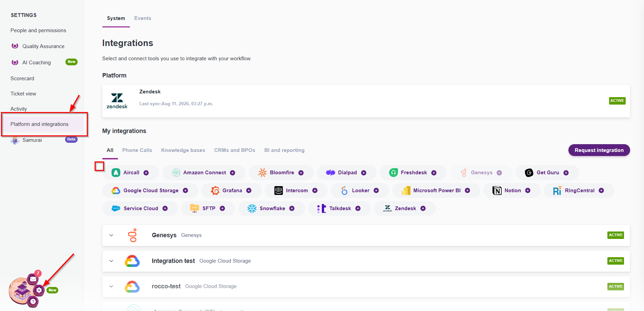The width and height of the screenshot is (644, 311).
Task: Open settings via the gear icon
Action: click(x=39, y=290)
